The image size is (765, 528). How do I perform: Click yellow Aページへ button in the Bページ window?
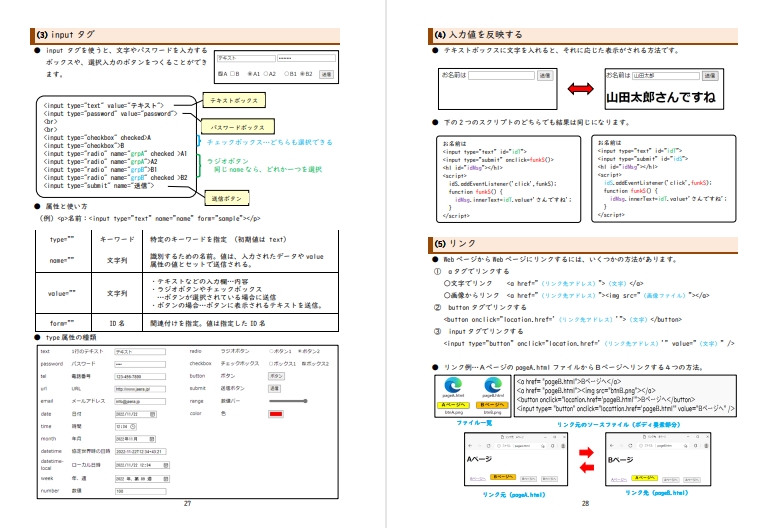pyautogui.click(x=644, y=478)
